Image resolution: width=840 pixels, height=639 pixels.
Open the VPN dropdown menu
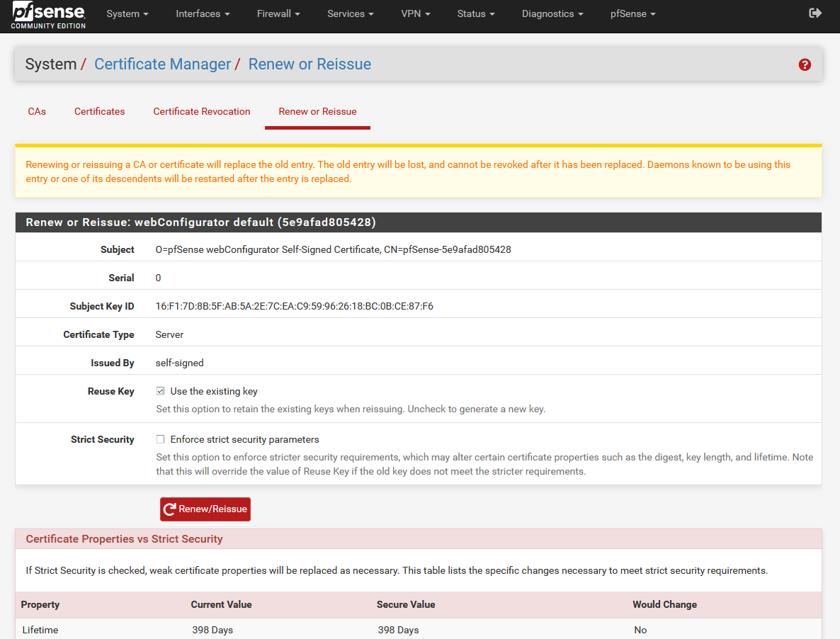415,14
